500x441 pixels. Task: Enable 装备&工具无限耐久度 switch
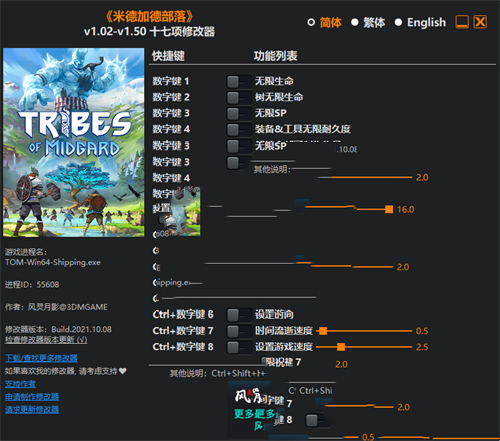point(239,129)
